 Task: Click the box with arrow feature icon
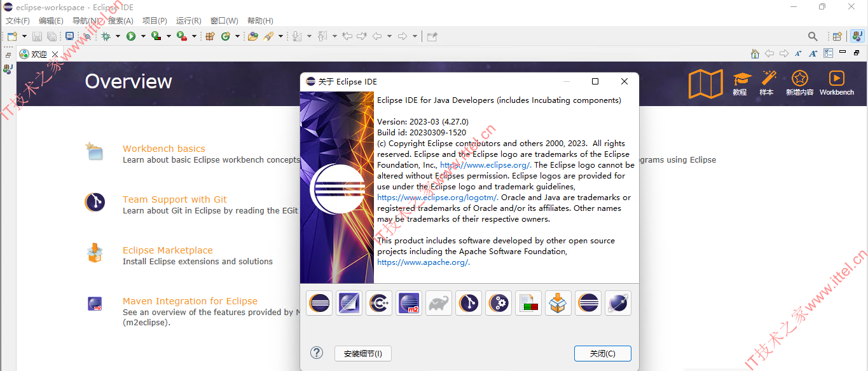(x=558, y=303)
